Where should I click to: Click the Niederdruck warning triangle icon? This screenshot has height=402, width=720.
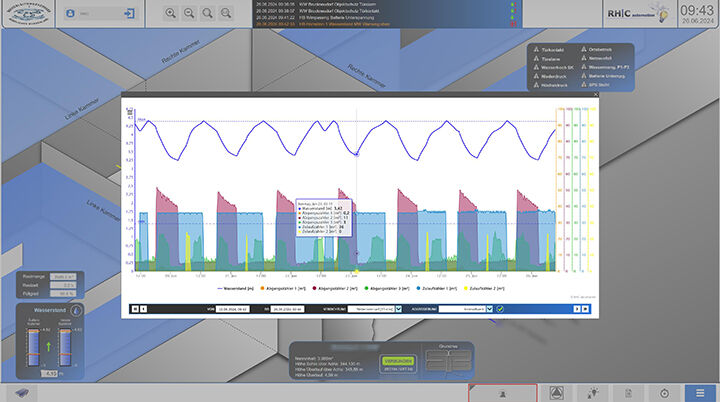(536, 76)
